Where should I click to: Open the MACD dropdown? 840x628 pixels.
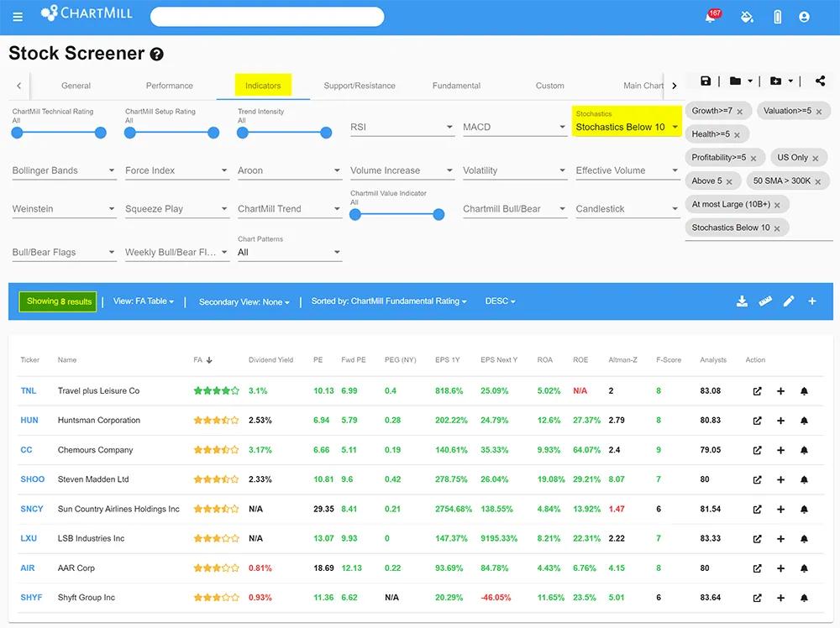coord(515,127)
